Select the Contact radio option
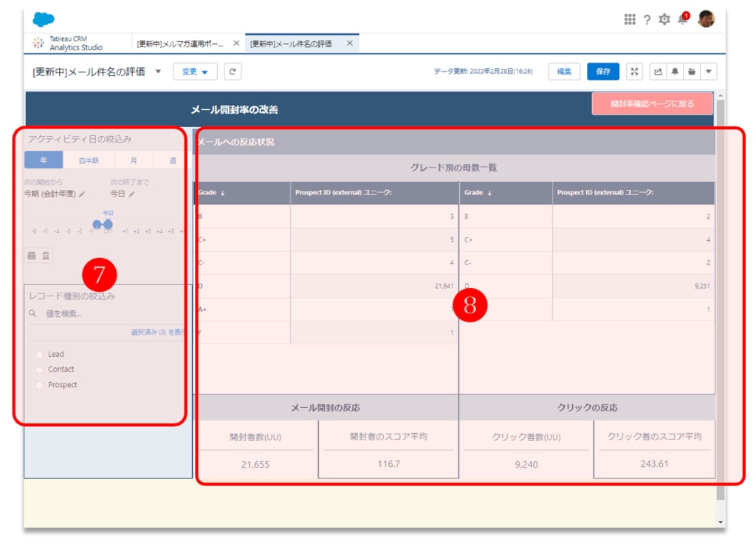Screen dimensions: 756x549 click(x=40, y=369)
